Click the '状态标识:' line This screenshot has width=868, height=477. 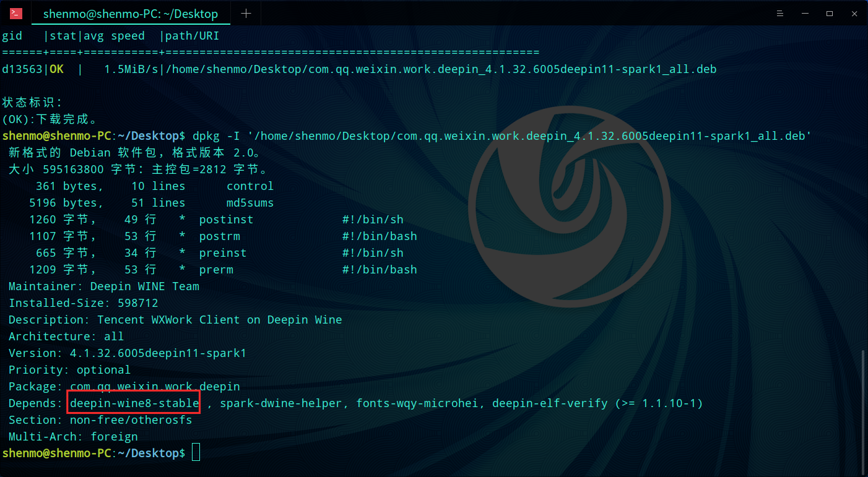[x=33, y=103]
